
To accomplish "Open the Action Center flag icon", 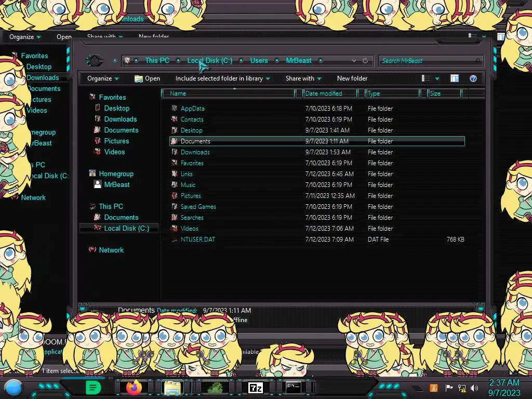I will click(x=449, y=388).
